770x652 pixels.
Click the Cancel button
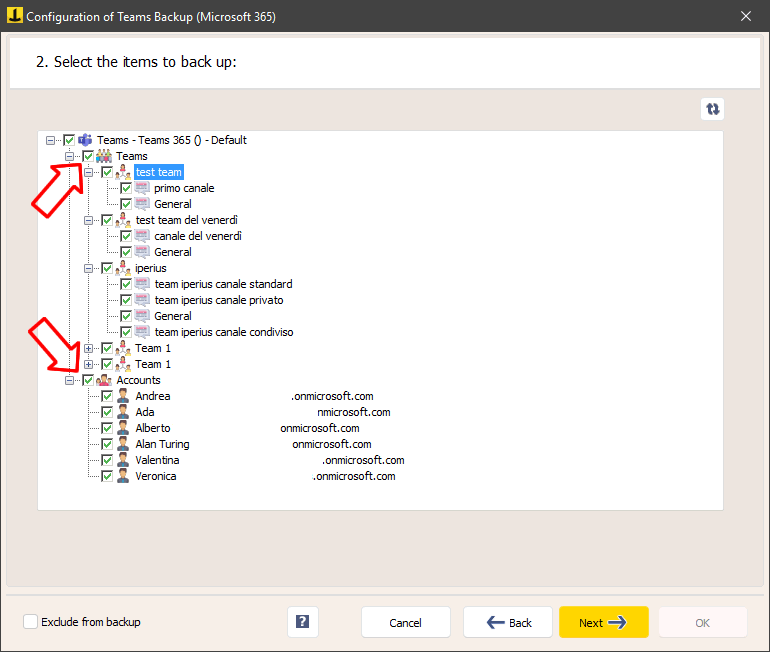[406, 622]
